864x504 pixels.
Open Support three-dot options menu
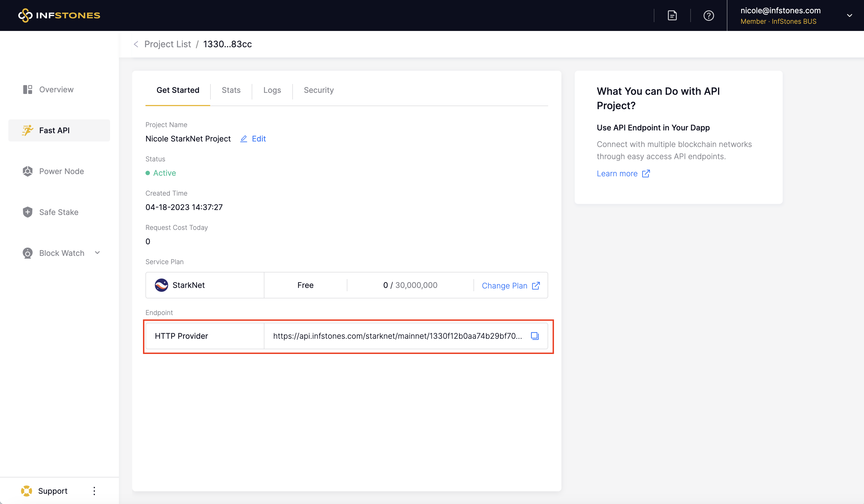click(94, 491)
